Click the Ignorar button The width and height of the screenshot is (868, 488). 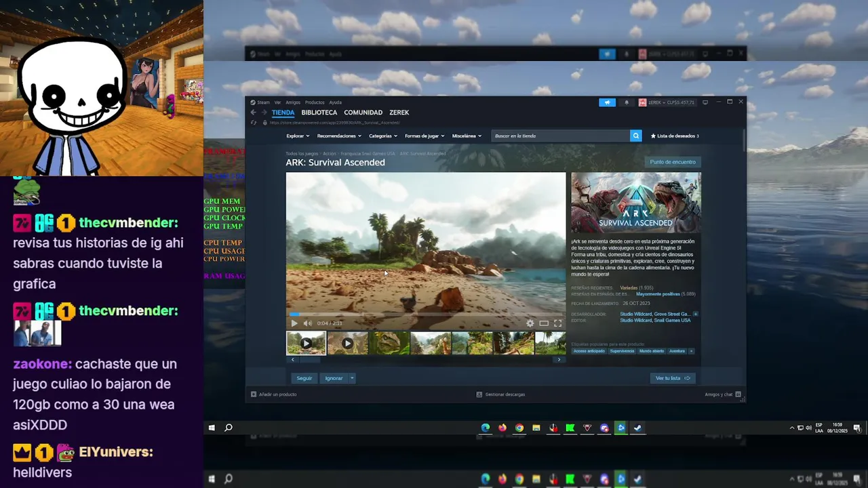coord(334,378)
